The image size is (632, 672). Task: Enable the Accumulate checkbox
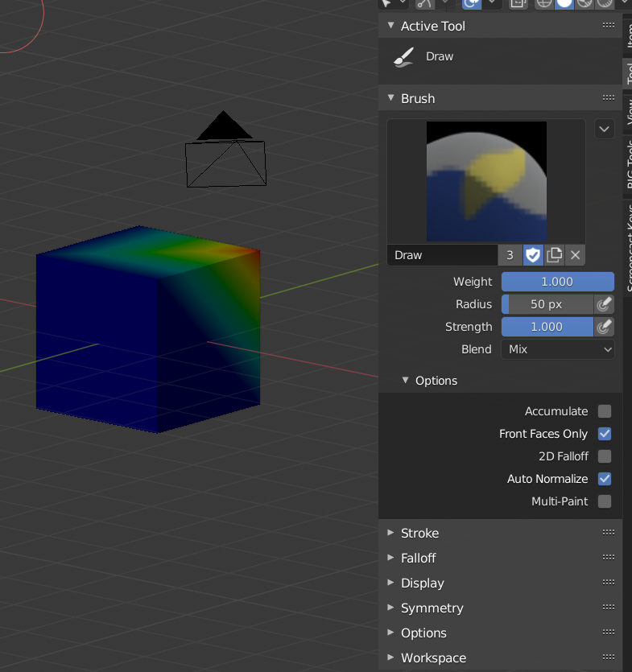605,411
